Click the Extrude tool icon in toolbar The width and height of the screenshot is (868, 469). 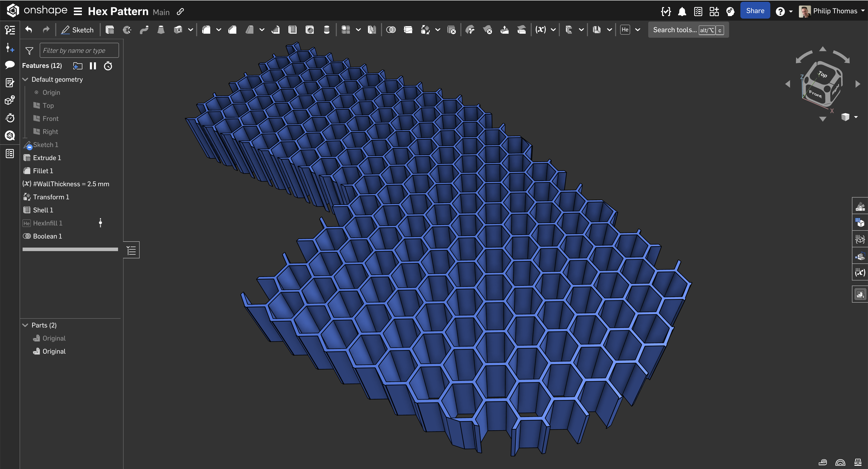pos(110,30)
